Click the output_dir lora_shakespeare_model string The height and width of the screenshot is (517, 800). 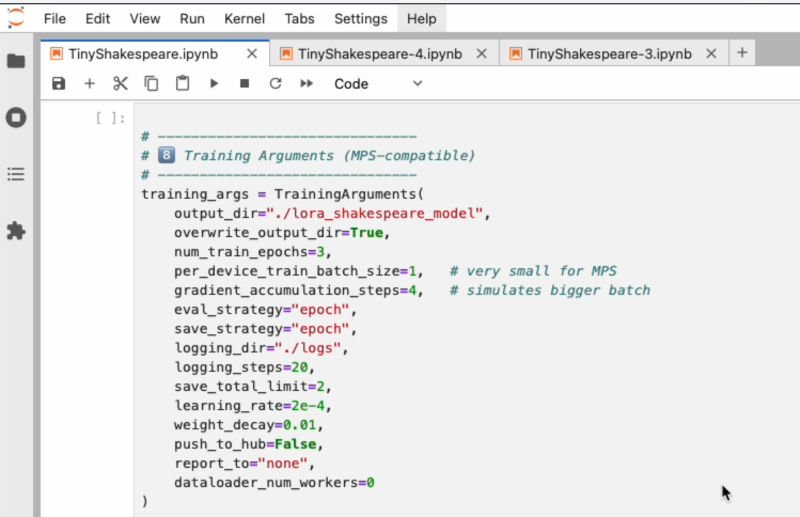pos(374,213)
